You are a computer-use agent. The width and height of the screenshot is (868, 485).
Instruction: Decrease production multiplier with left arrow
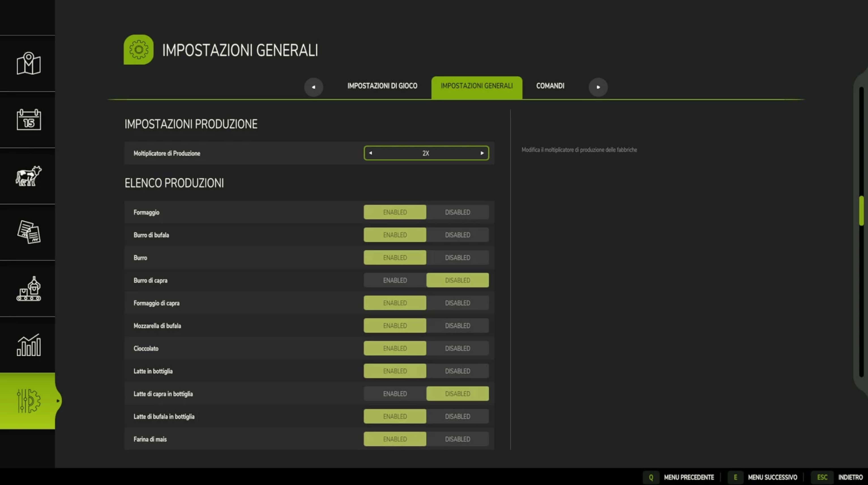(370, 153)
